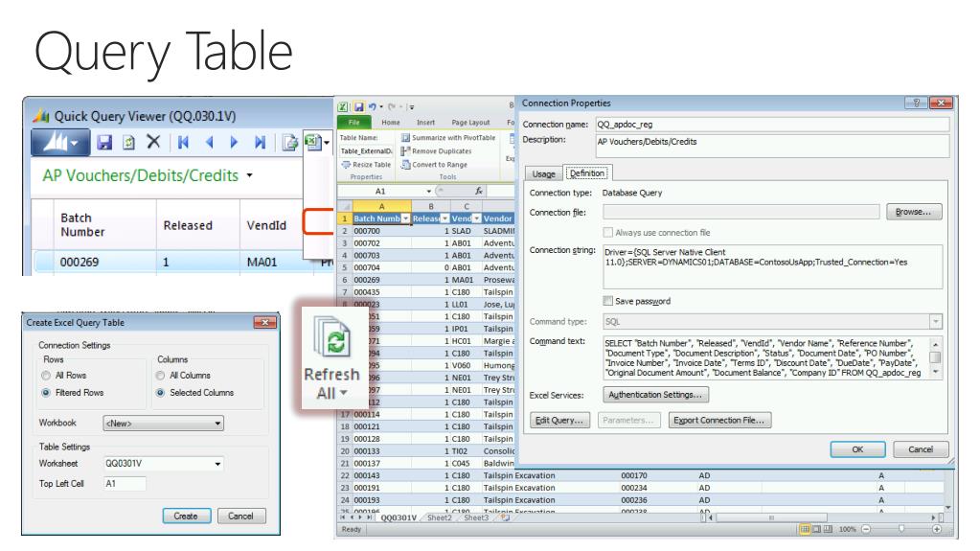This screenshot has width=980, height=551.
Task: Click Browse button for connection file
Action: coord(913,212)
